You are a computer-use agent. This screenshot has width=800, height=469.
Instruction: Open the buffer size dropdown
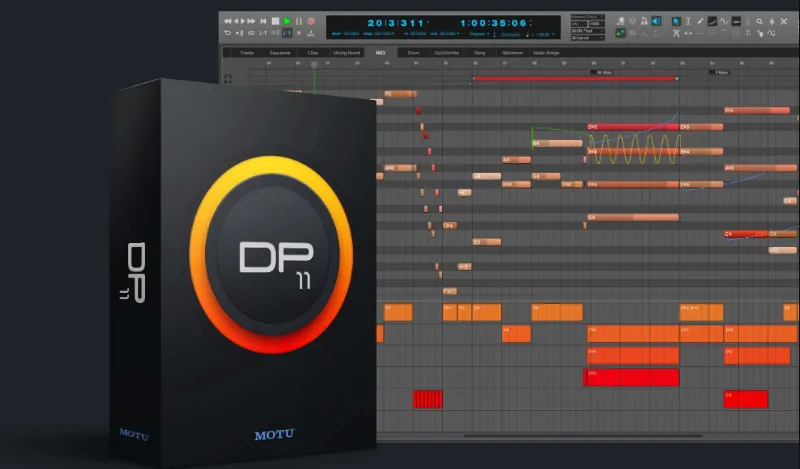[597, 24]
